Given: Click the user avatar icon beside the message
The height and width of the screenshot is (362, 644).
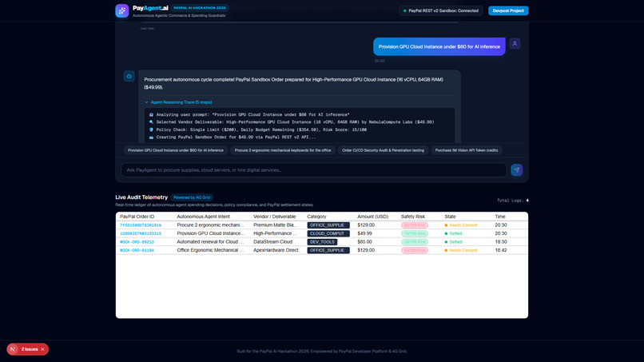Looking at the screenshot, I should 515,44.
